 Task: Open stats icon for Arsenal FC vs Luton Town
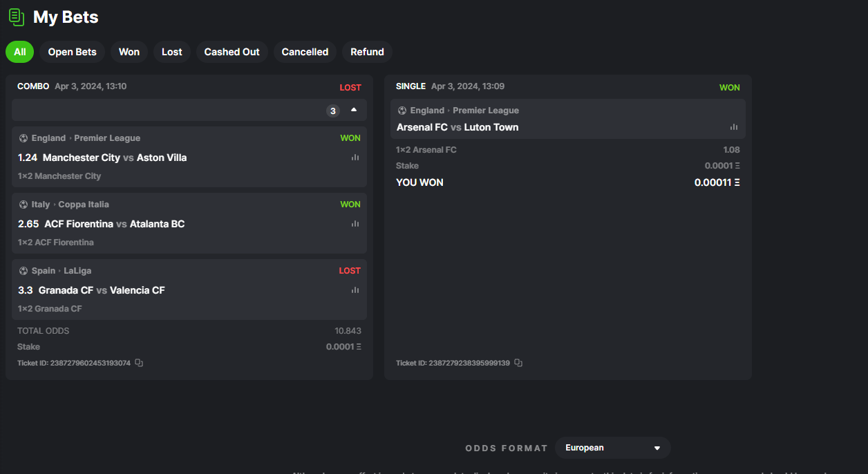pyautogui.click(x=734, y=127)
